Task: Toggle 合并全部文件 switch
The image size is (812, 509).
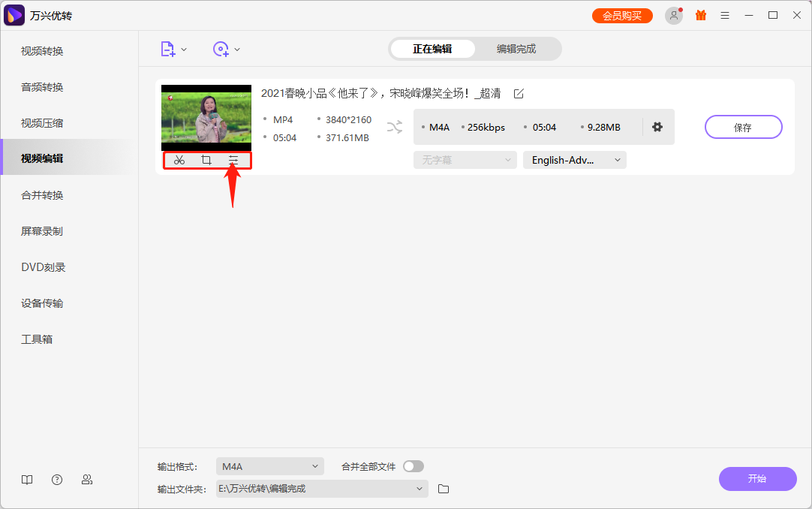Action: pyautogui.click(x=414, y=466)
